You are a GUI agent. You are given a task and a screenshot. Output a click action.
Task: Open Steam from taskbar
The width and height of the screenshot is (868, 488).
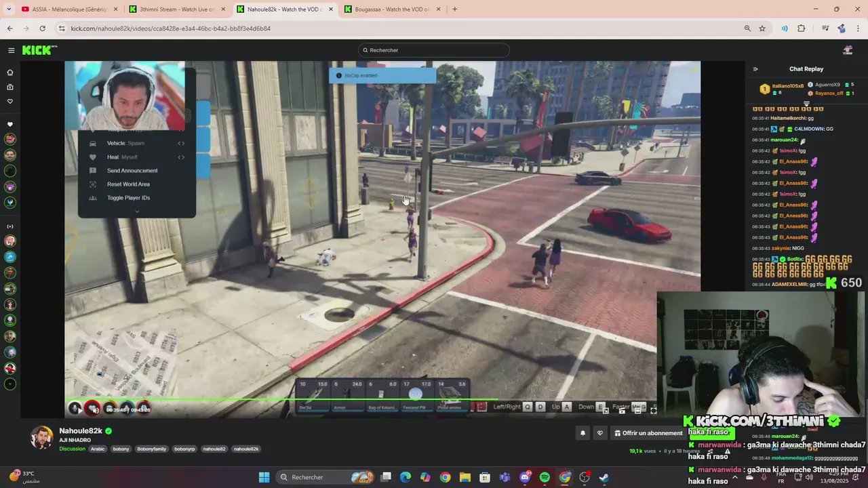click(604, 477)
